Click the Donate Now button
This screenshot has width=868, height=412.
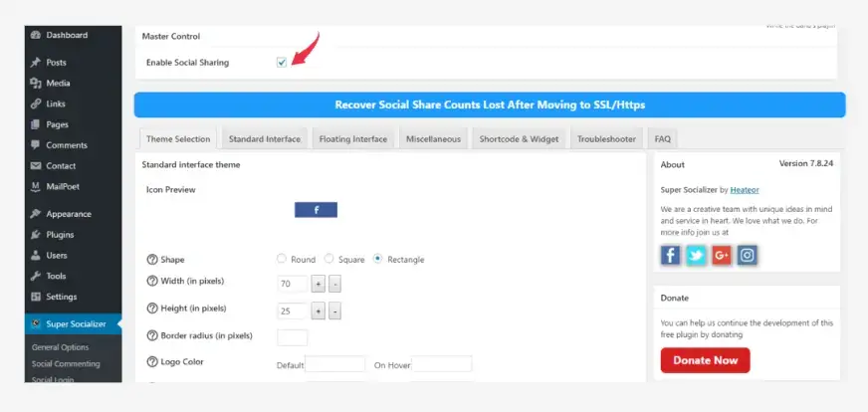[x=705, y=360]
